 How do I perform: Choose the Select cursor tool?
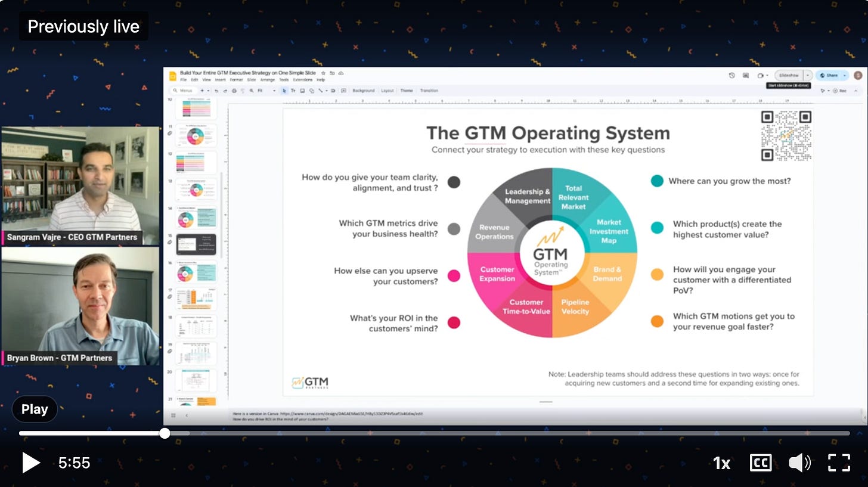284,91
